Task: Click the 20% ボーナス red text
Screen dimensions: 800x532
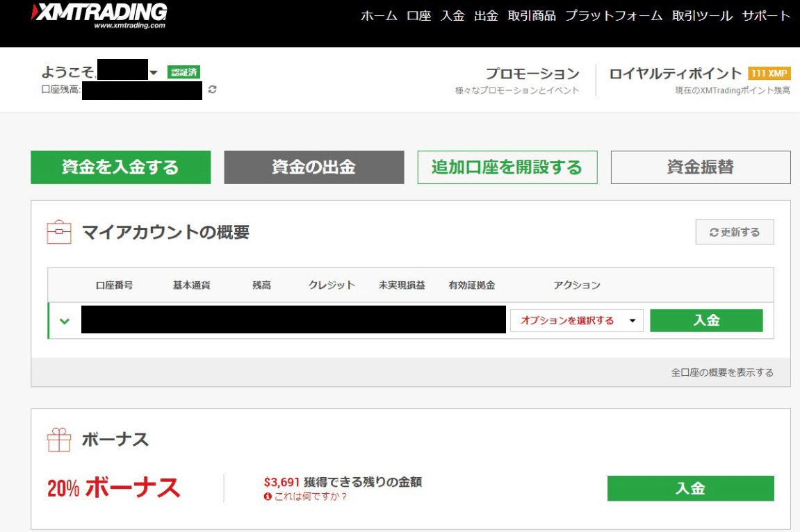Action: coord(114,488)
